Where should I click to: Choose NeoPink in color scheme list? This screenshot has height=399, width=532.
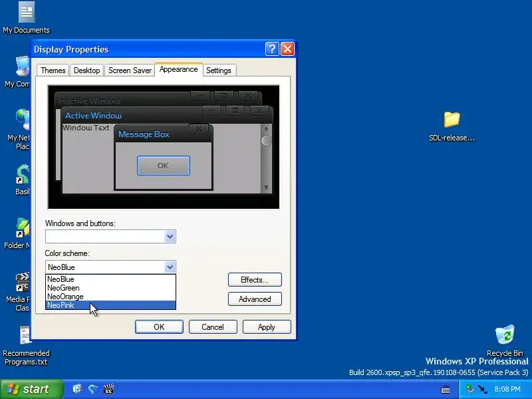pos(110,305)
